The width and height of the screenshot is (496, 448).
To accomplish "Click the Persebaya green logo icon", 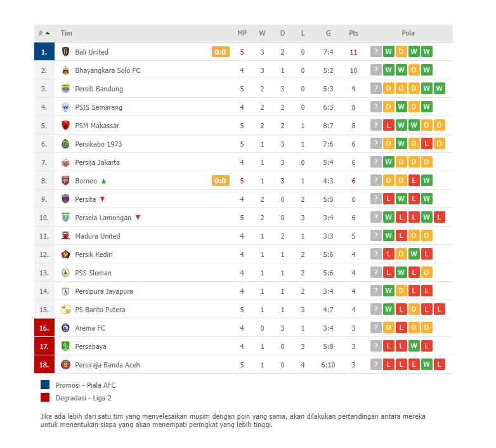I will 65,346.
